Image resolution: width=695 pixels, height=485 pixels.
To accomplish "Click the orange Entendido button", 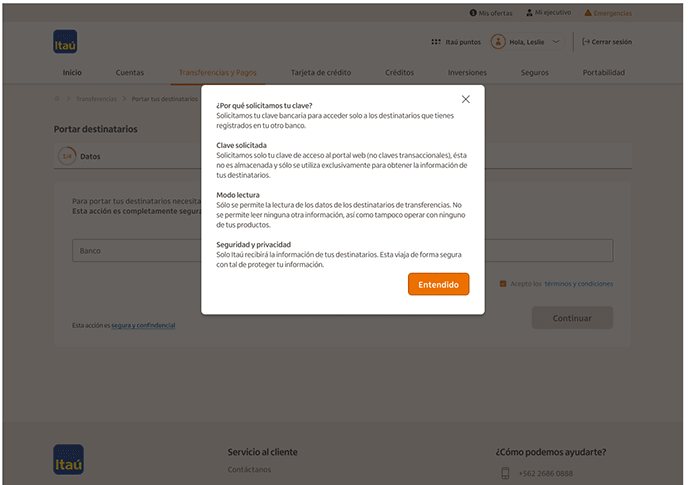I will coord(438,284).
